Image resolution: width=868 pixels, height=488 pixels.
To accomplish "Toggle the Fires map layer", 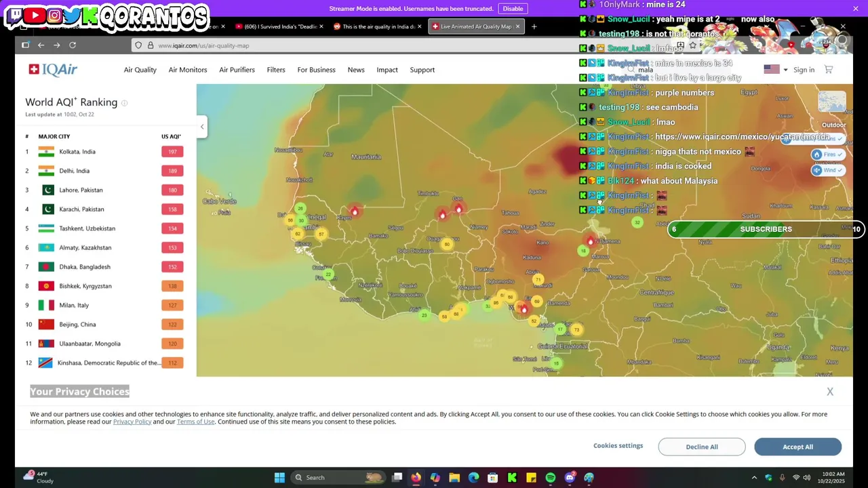I will (x=827, y=155).
